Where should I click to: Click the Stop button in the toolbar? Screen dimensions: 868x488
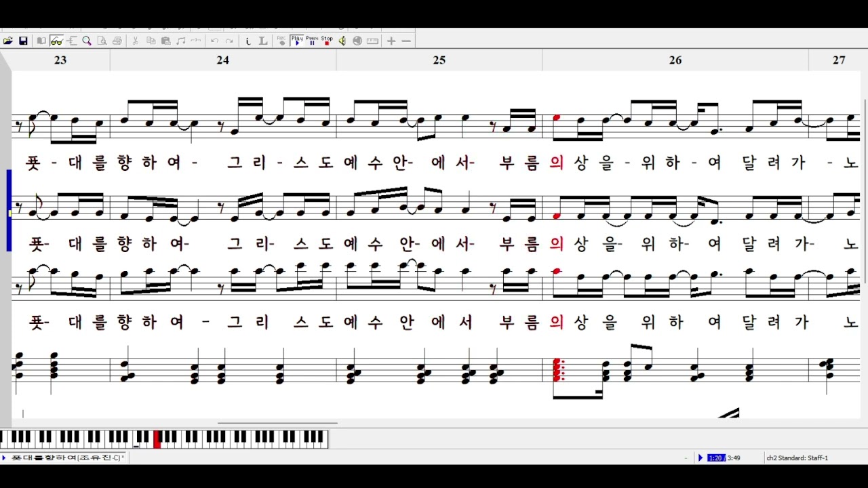[x=327, y=41]
